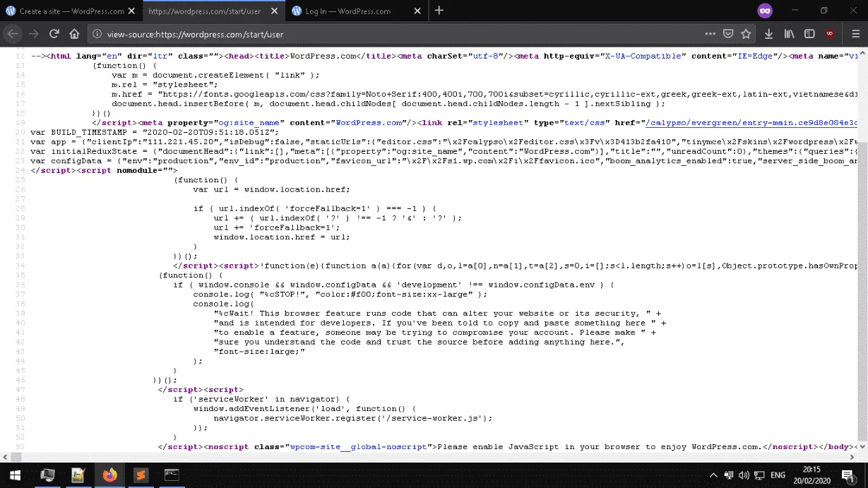Close the Log In WordPress.com tab
Viewport: 868px width, 488px height.
417,11
